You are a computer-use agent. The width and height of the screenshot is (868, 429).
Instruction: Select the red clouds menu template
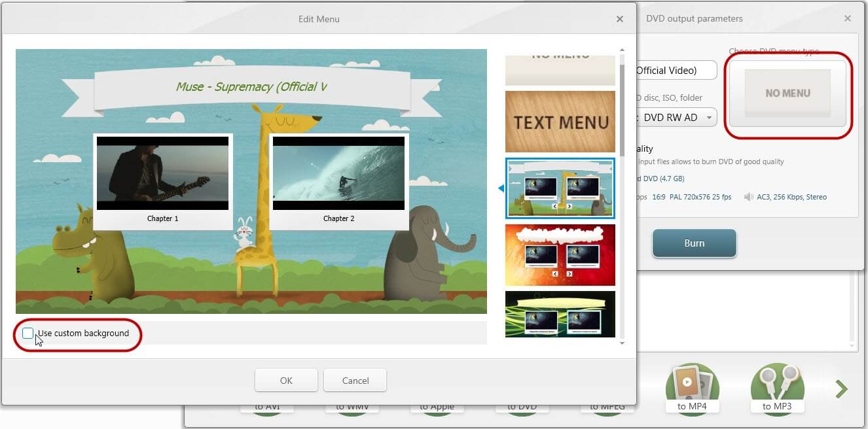pos(560,254)
